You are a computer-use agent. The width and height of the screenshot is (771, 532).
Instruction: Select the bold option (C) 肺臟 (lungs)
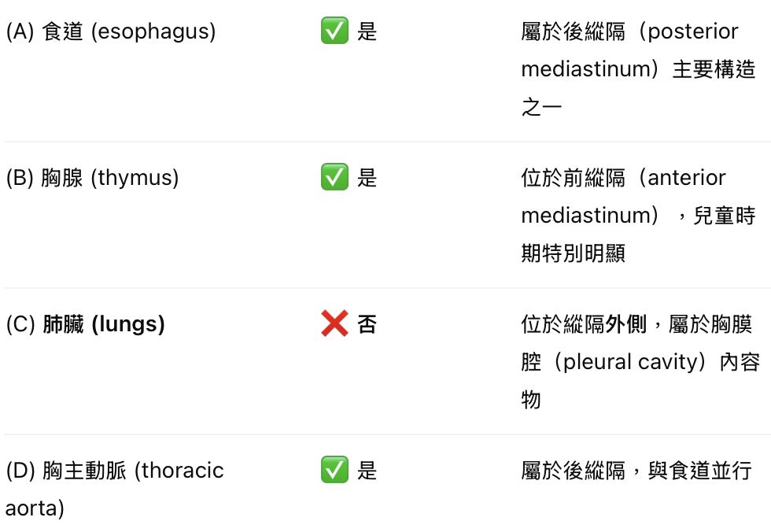(86, 324)
